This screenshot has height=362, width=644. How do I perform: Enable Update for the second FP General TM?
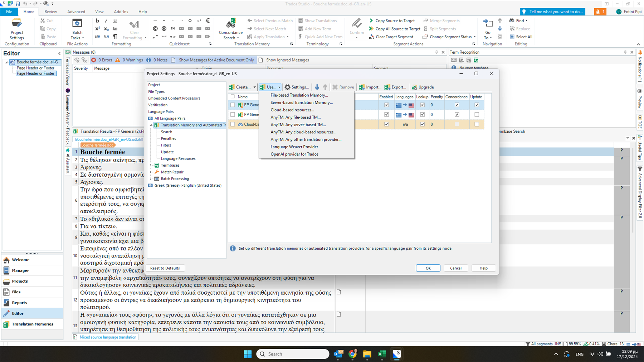click(476, 114)
